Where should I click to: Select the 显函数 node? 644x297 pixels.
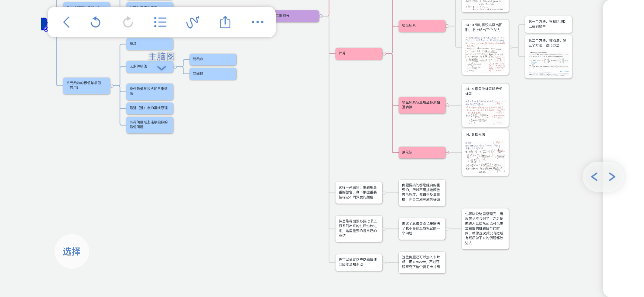click(x=213, y=74)
